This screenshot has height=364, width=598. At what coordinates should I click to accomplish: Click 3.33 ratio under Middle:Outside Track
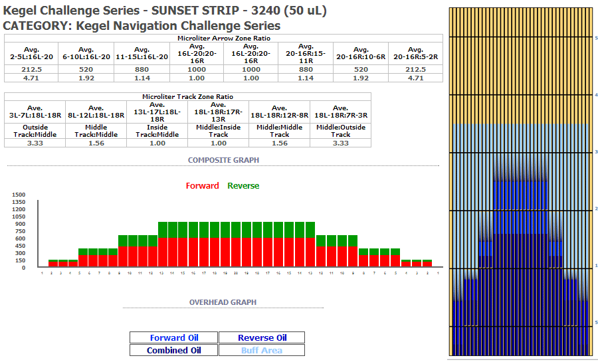pos(341,143)
